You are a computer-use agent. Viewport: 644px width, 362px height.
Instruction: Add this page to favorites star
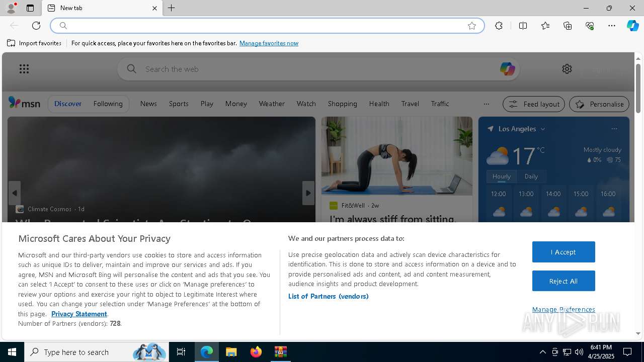pyautogui.click(x=472, y=26)
